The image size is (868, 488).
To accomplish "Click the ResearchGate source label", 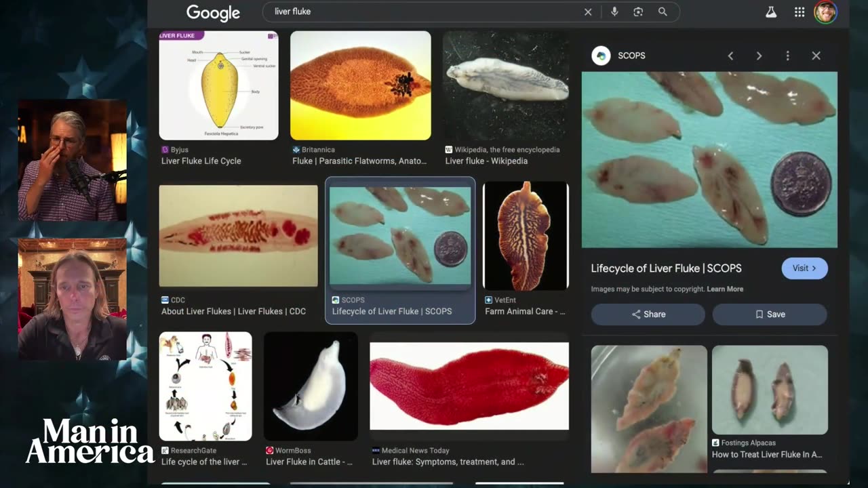I will click(x=193, y=451).
